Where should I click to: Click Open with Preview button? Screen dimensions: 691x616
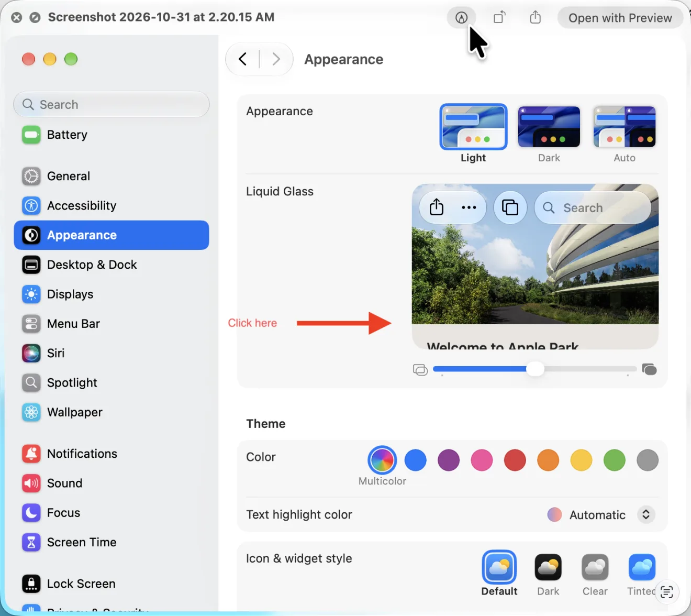coord(620,18)
